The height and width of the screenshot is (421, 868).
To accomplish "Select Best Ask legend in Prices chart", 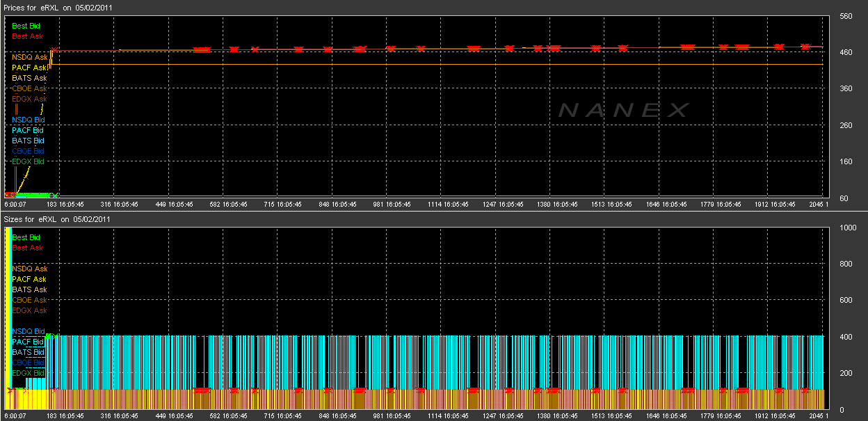I will click(x=26, y=36).
